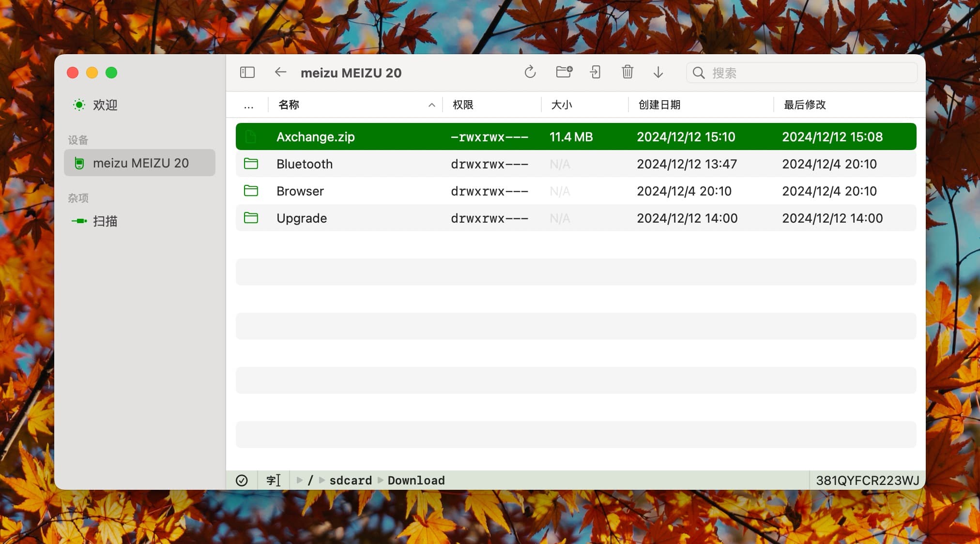Select the meizu MEIZU 20 device
980x544 pixels.
tap(140, 163)
